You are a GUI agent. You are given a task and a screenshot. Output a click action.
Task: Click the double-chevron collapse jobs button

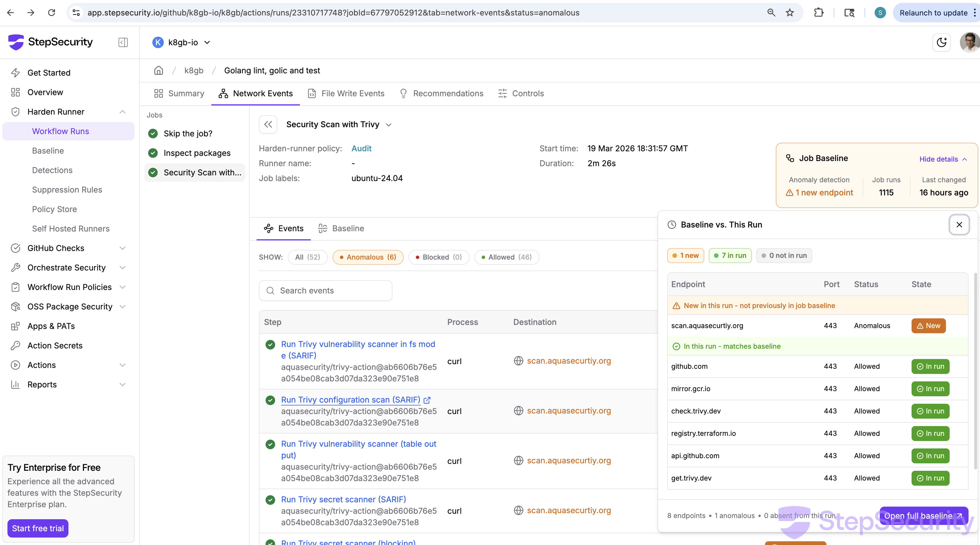point(268,124)
